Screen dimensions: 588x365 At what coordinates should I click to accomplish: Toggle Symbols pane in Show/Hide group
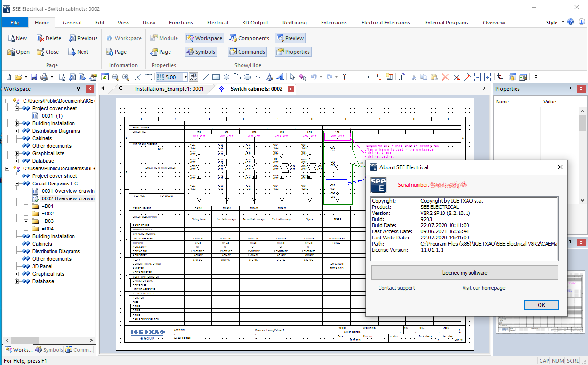coord(201,52)
